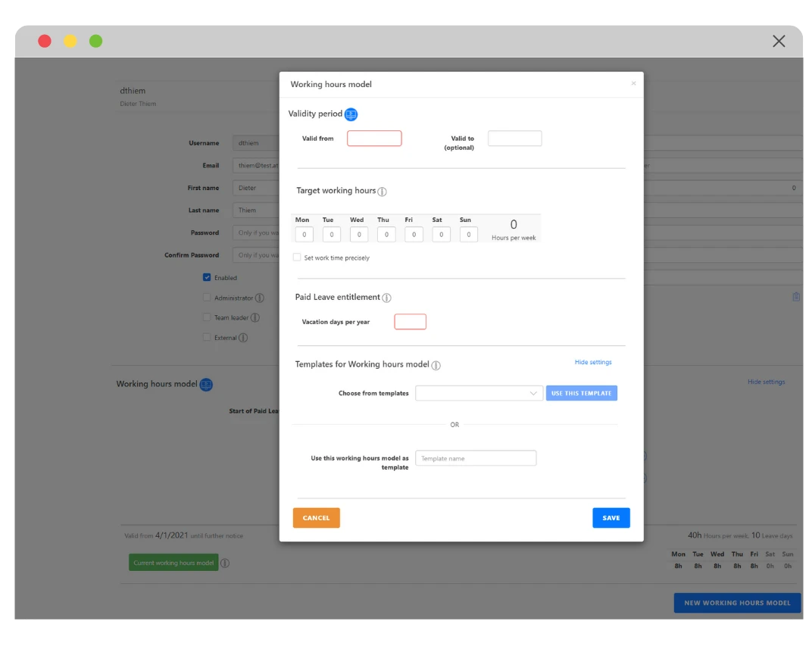Apply template with Use This Template button
The image size is (812, 646).
(581, 392)
